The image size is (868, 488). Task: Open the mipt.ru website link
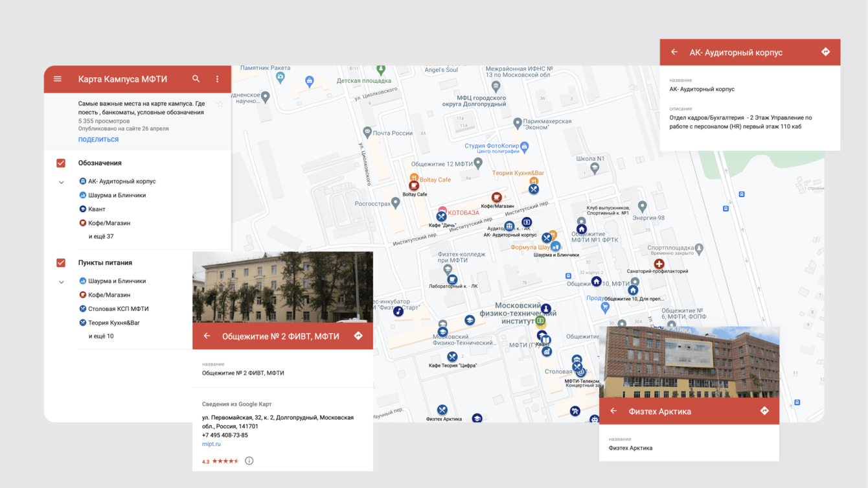pos(211,444)
